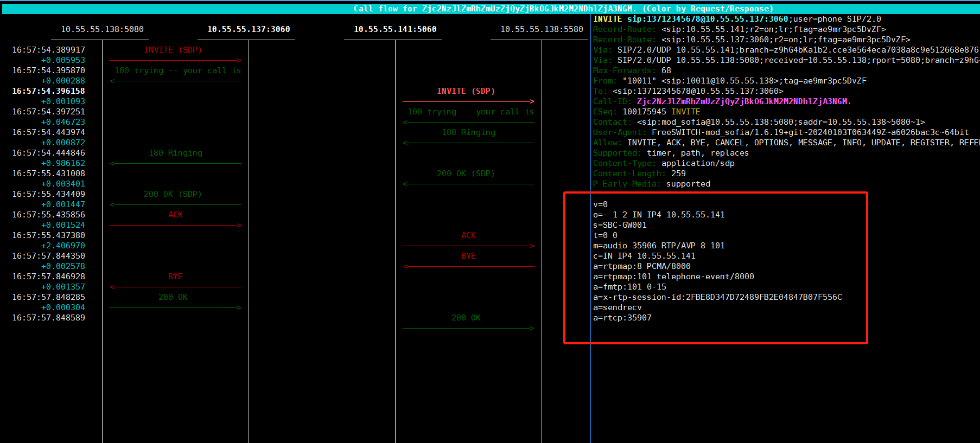Select the 100 trying message at 16:57:54.395870

pyautogui.click(x=177, y=70)
